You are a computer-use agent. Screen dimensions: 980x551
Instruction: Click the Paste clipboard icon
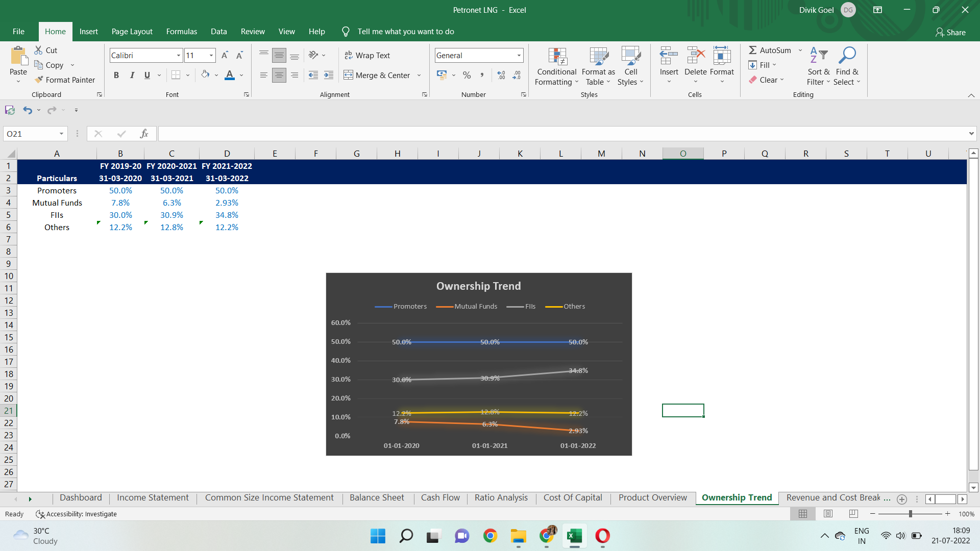18,56
